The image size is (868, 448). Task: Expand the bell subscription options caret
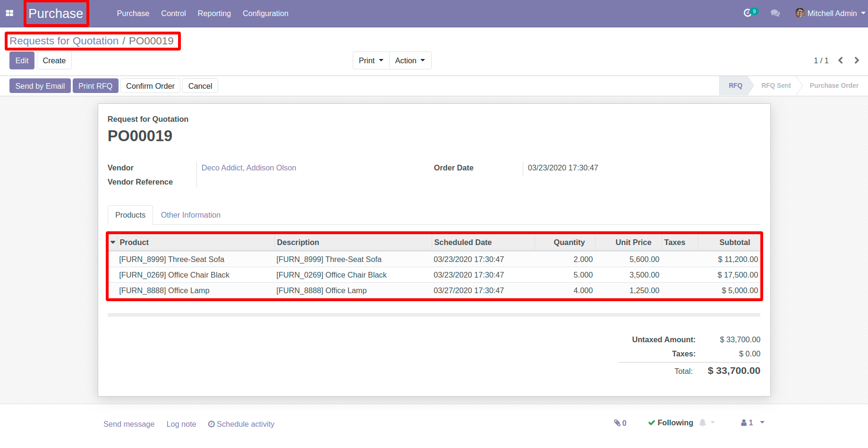click(x=713, y=423)
